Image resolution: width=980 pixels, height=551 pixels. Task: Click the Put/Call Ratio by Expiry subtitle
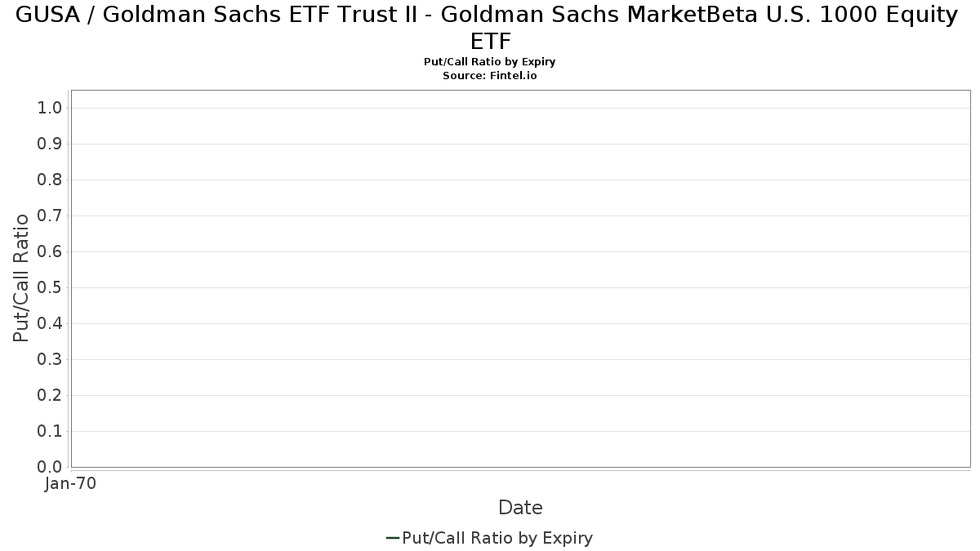tap(490, 62)
